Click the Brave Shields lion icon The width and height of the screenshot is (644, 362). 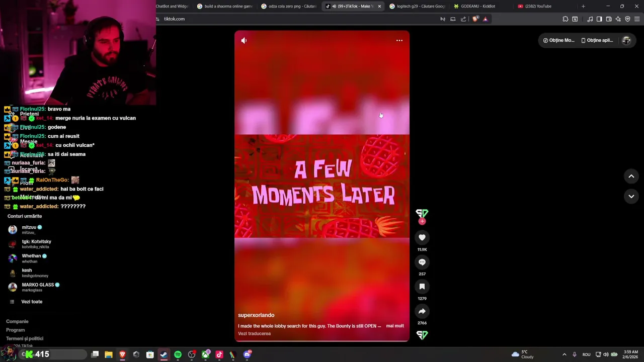(475, 19)
